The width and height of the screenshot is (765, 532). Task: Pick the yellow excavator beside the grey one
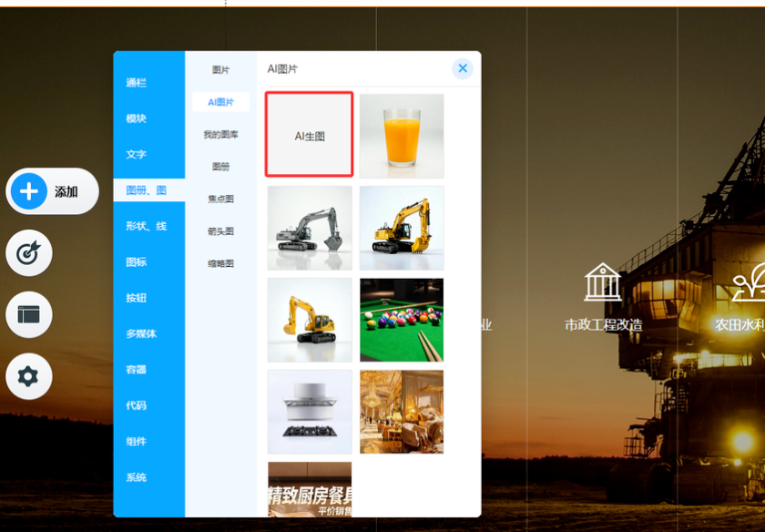402,228
